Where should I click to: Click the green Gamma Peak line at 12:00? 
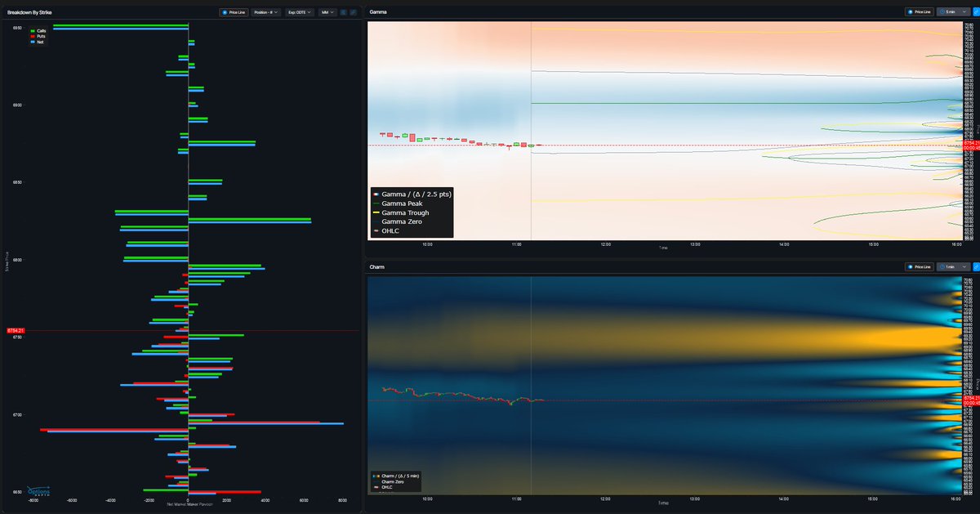605,103
